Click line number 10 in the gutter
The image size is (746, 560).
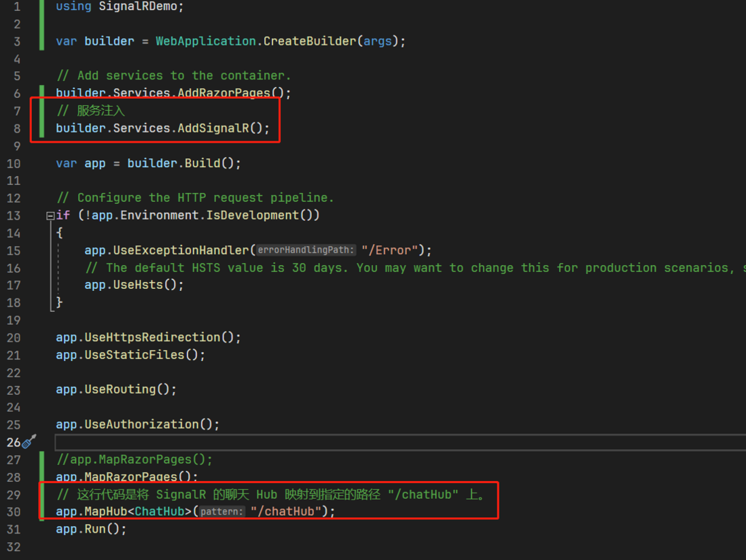(14, 164)
